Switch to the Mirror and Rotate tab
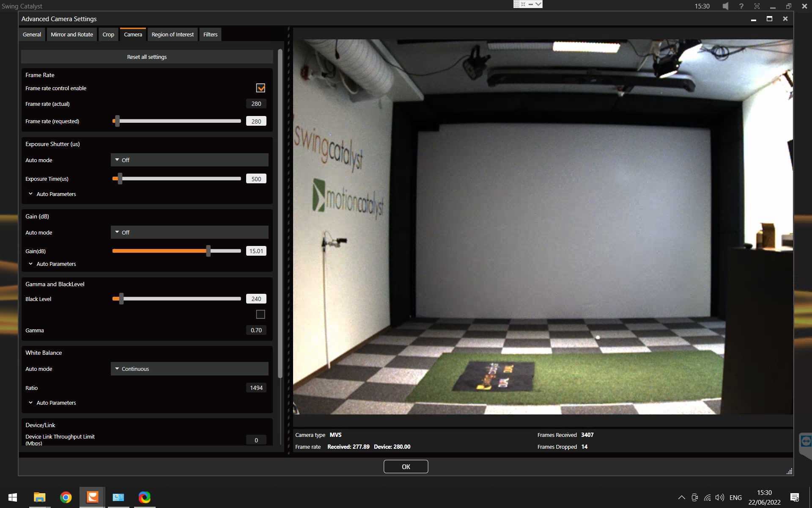Viewport: 812px width, 508px height. [72, 35]
